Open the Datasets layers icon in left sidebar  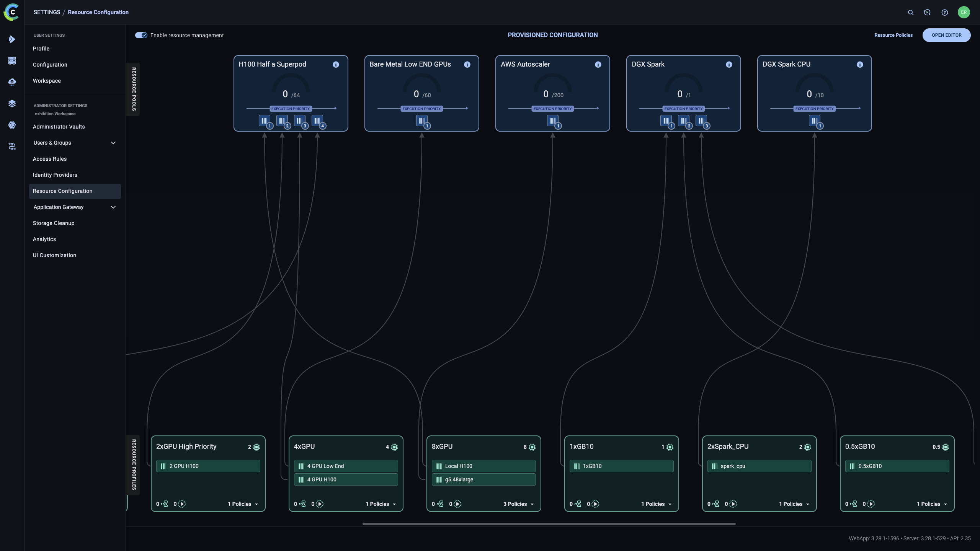tap(12, 104)
